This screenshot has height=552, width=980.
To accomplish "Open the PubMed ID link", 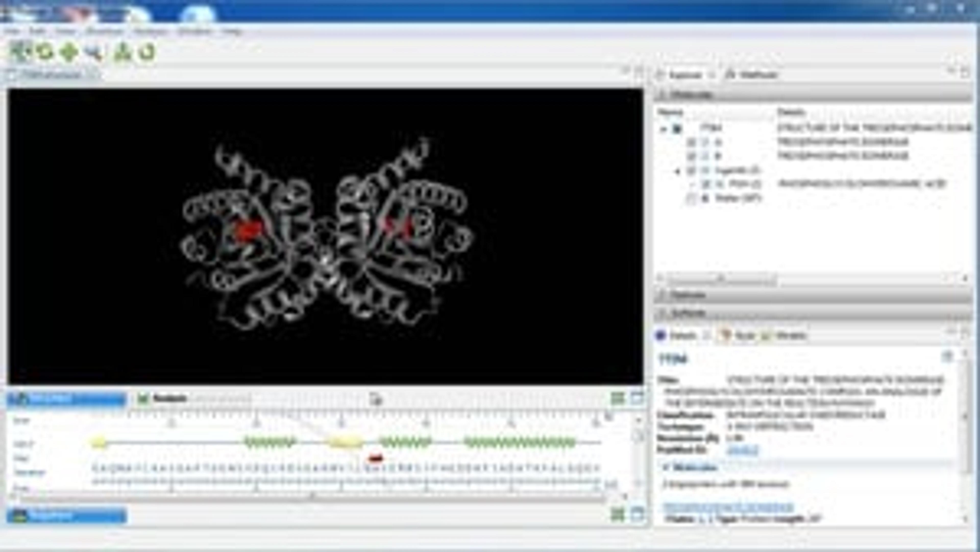I will (742, 450).
